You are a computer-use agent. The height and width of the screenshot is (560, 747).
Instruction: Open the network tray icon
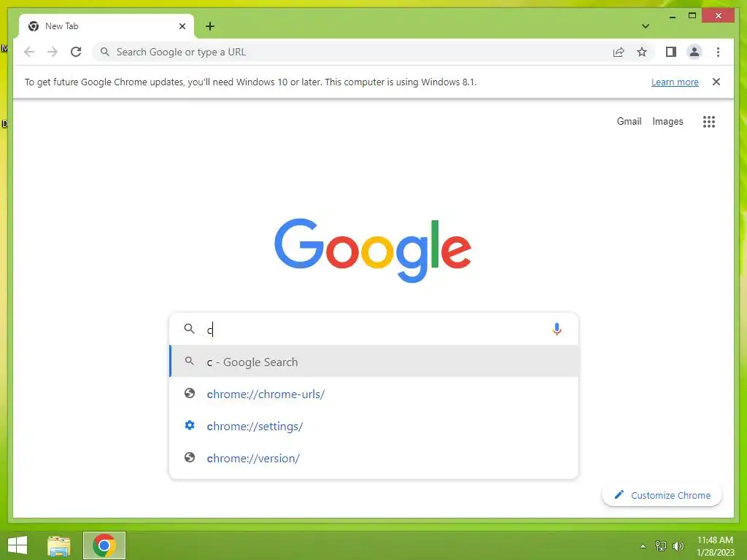point(661,545)
